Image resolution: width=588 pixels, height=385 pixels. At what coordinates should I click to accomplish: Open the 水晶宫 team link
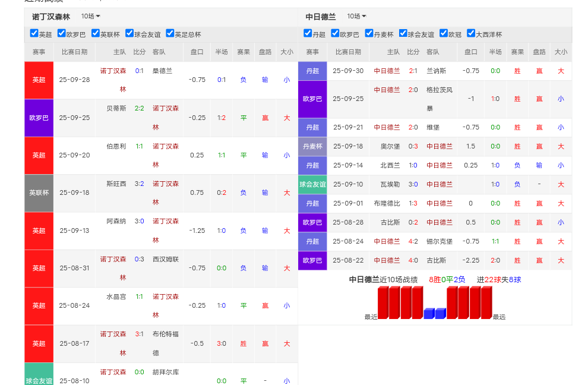[116, 296]
